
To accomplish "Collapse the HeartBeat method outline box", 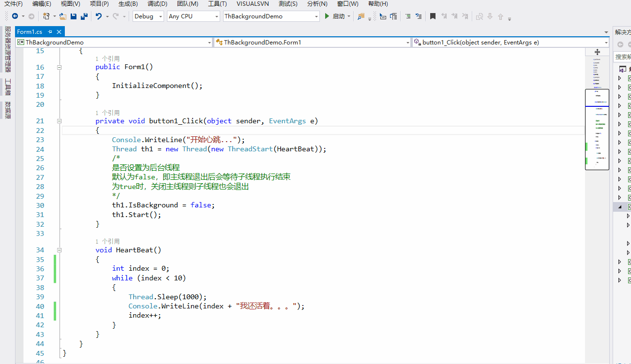I will pyautogui.click(x=59, y=250).
